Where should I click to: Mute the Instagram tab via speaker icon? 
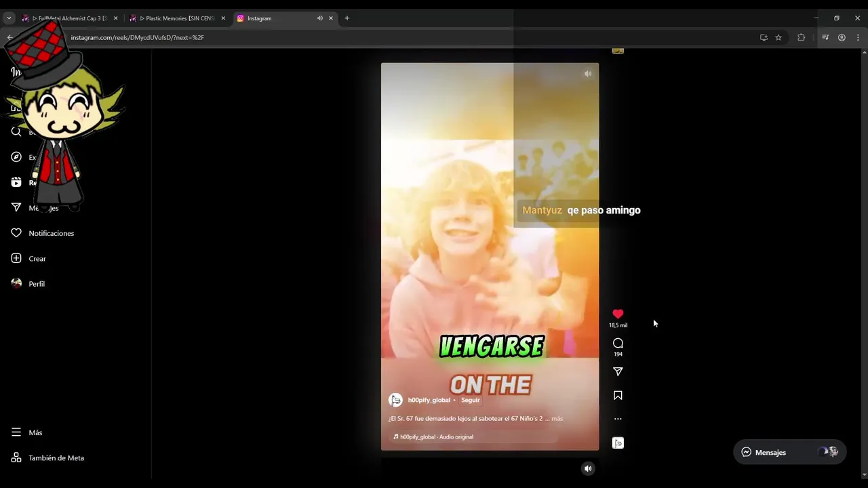(x=320, y=18)
